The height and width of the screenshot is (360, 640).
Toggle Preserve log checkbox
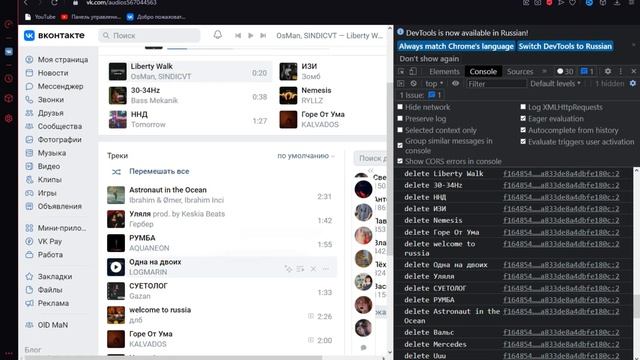400,119
